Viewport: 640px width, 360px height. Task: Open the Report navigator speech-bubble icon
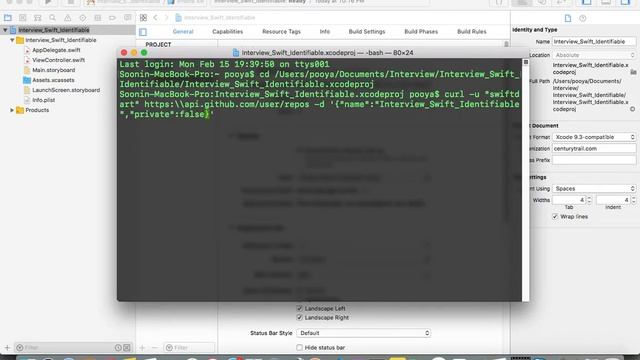point(128,18)
